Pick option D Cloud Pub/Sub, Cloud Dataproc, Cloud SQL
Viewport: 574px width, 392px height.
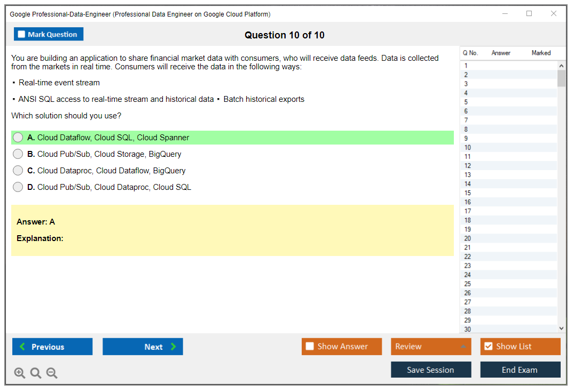[18, 187]
